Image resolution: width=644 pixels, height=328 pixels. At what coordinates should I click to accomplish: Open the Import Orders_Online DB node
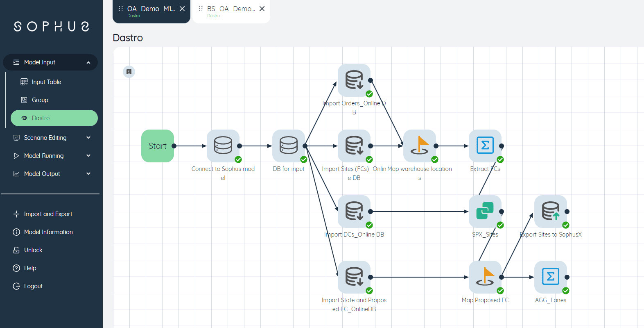tap(354, 80)
